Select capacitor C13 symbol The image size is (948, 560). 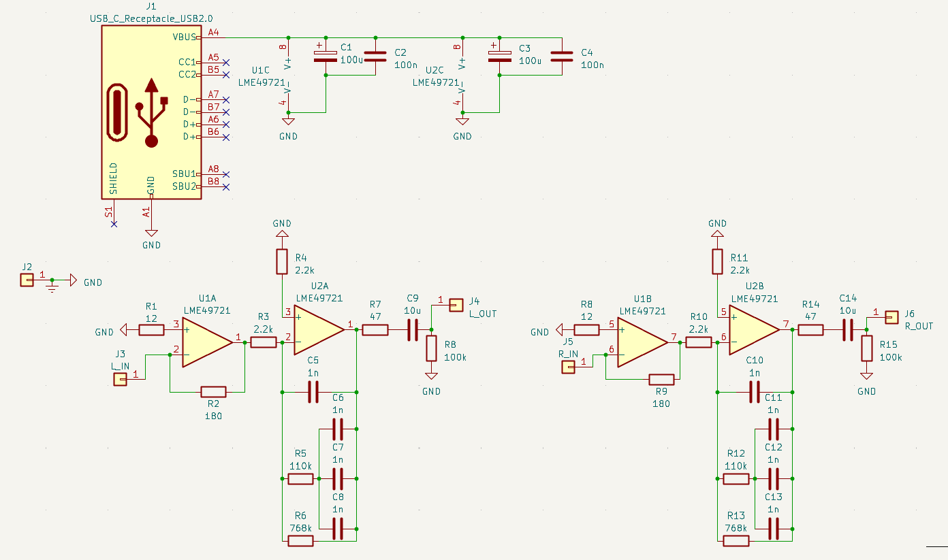pyautogui.click(x=773, y=529)
